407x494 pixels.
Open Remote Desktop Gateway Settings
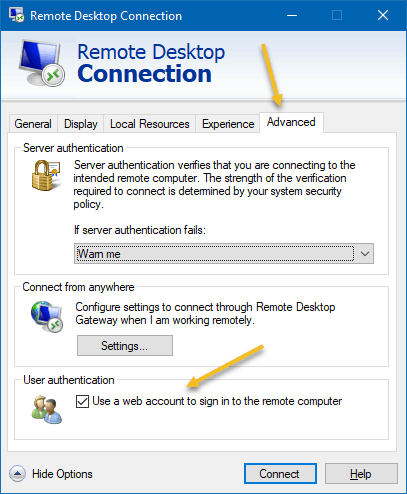[x=125, y=346]
